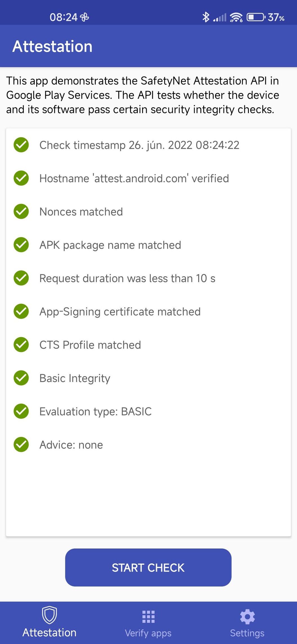Tap the Request duration was less than 10 s row
This screenshot has height=644, width=297.
[x=148, y=278]
